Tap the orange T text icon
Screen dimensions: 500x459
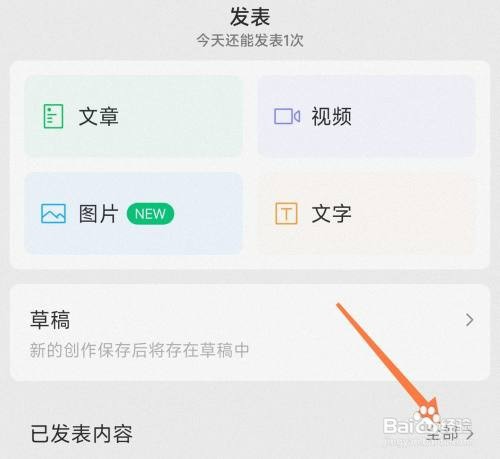tap(286, 213)
